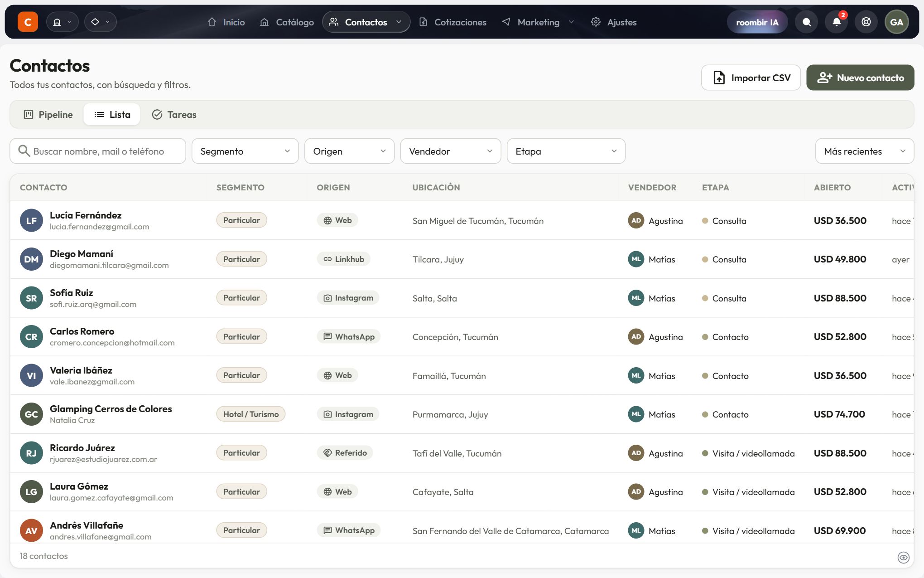Open Cotizaciones page
The image size is (924, 578).
453,22
